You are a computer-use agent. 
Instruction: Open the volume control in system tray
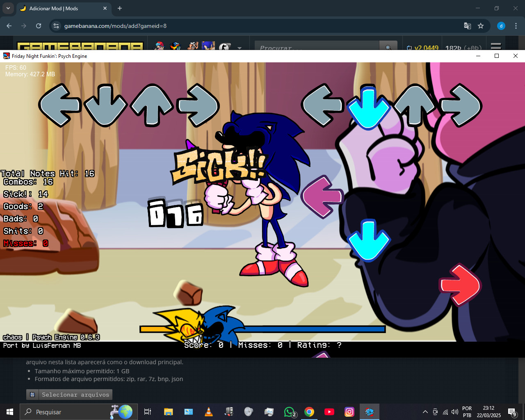click(455, 412)
